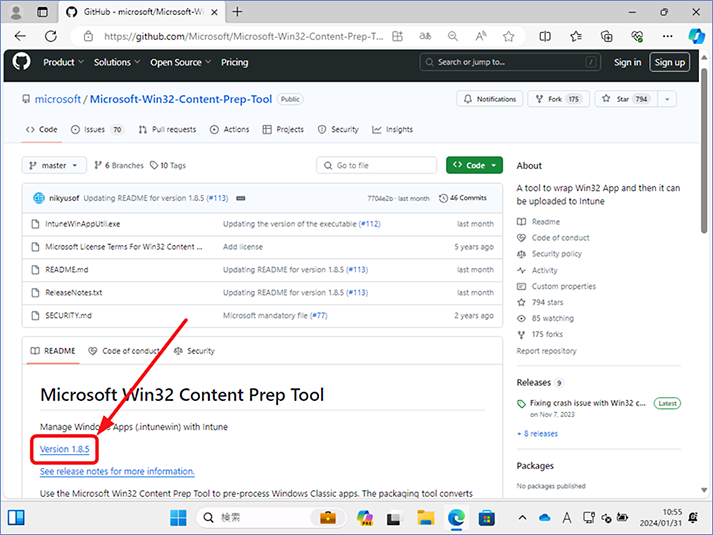This screenshot has width=713, height=535.
Task: Toggle split screen icon in Edge toolbar
Action: click(545, 36)
